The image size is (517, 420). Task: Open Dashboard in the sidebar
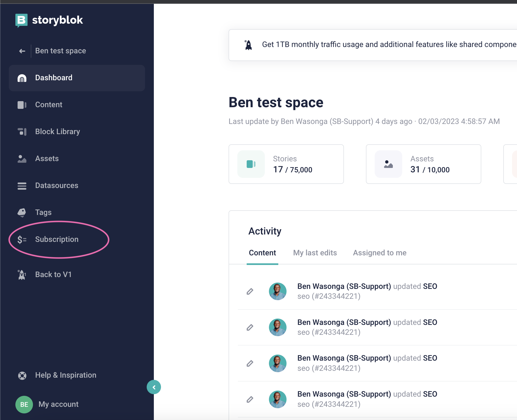(x=77, y=78)
